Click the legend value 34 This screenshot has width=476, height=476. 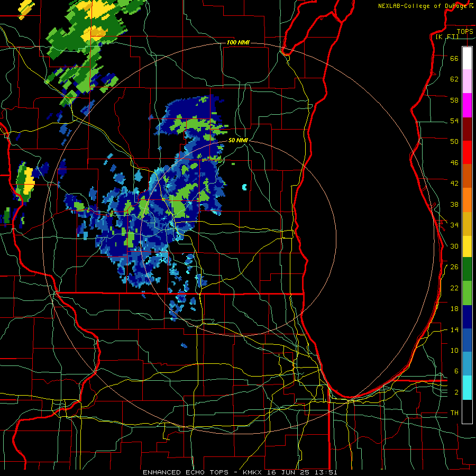pos(454,225)
